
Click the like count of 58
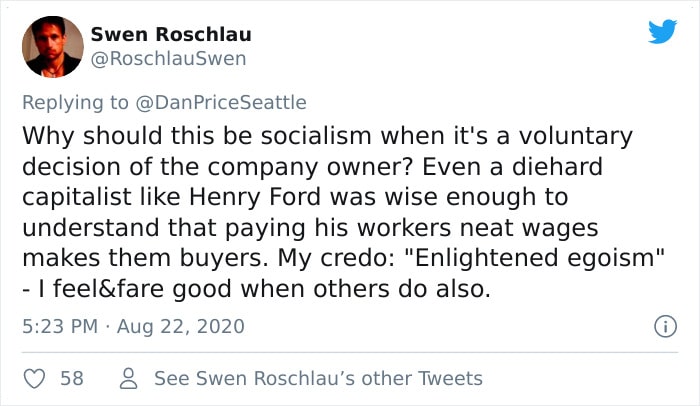(x=72, y=379)
